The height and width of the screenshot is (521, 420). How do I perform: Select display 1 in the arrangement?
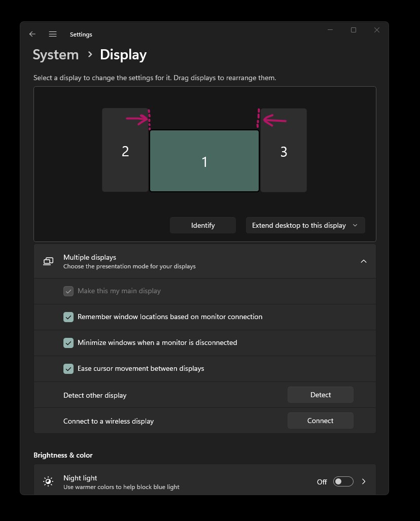point(204,161)
